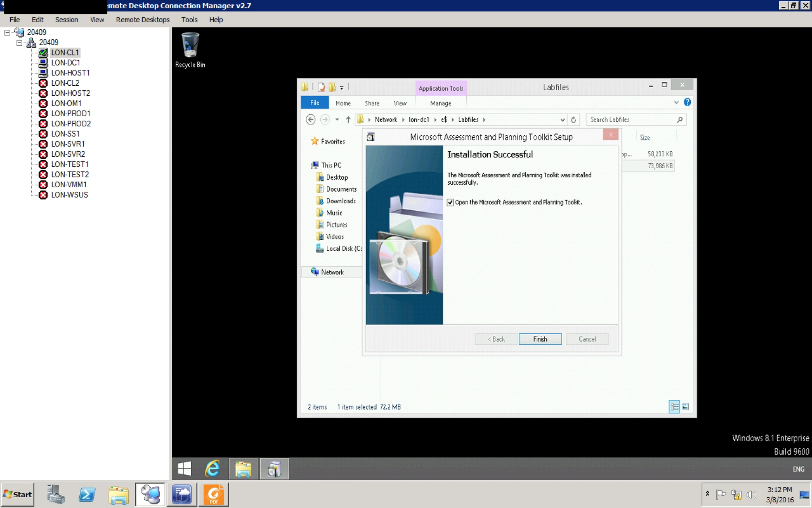Screen dimensions: 812x508
Task: Open File Explorer on the remote taskbar
Action: click(x=243, y=469)
